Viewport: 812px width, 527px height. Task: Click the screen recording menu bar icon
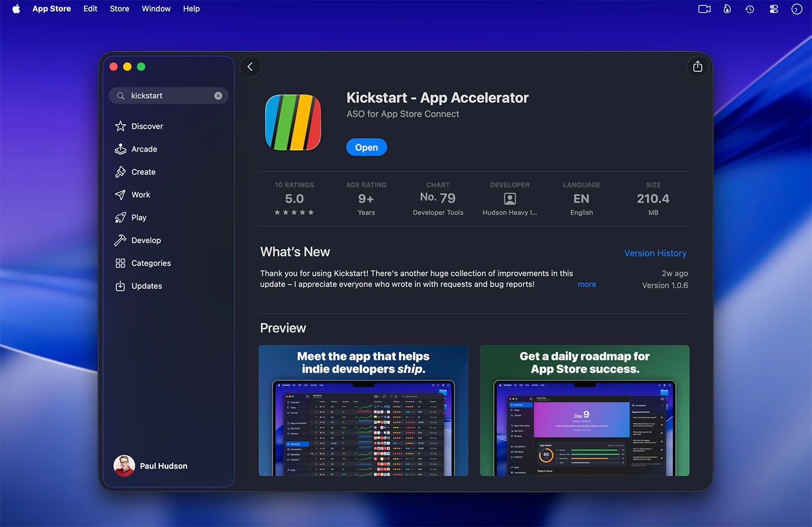pyautogui.click(x=704, y=9)
